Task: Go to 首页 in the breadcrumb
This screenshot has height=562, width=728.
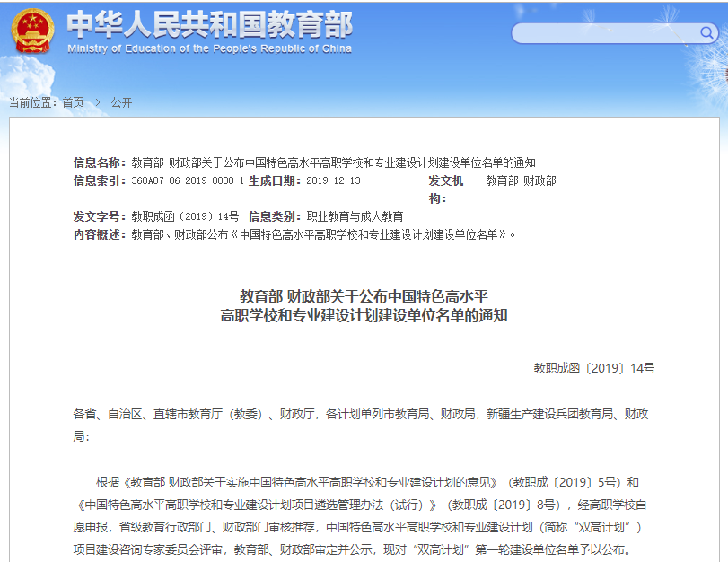Action: tap(73, 102)
